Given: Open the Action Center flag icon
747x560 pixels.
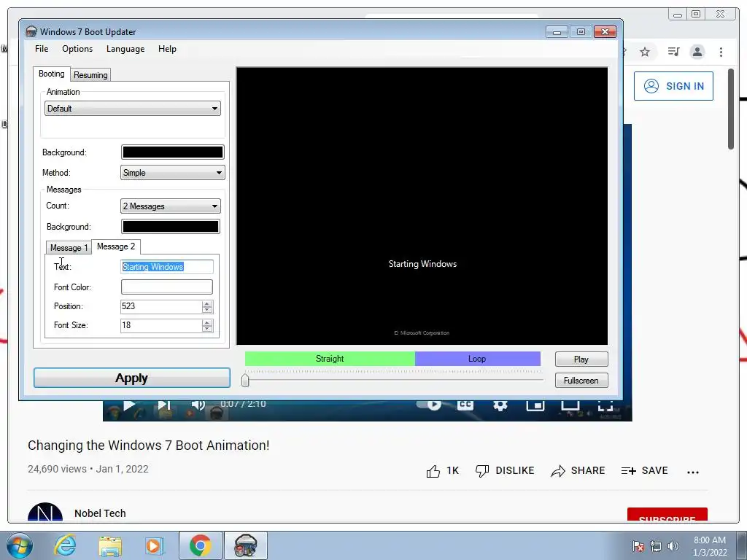Looking at the screenshot, I should pos(638,545).
